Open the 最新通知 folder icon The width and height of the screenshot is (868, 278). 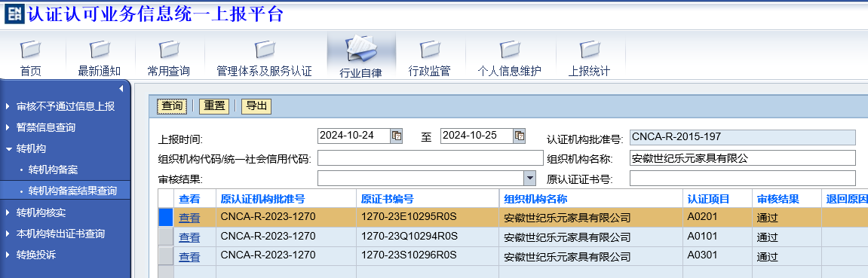coord(100,50)
